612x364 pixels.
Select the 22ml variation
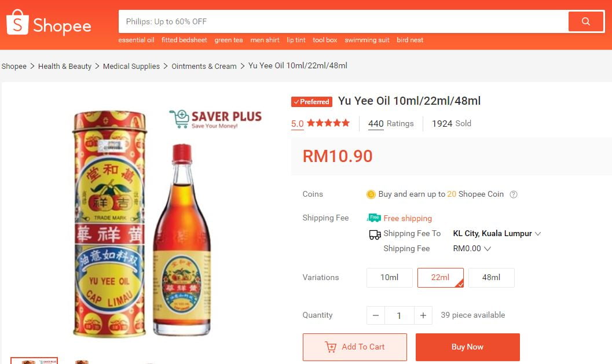click(x=440, y=278)
